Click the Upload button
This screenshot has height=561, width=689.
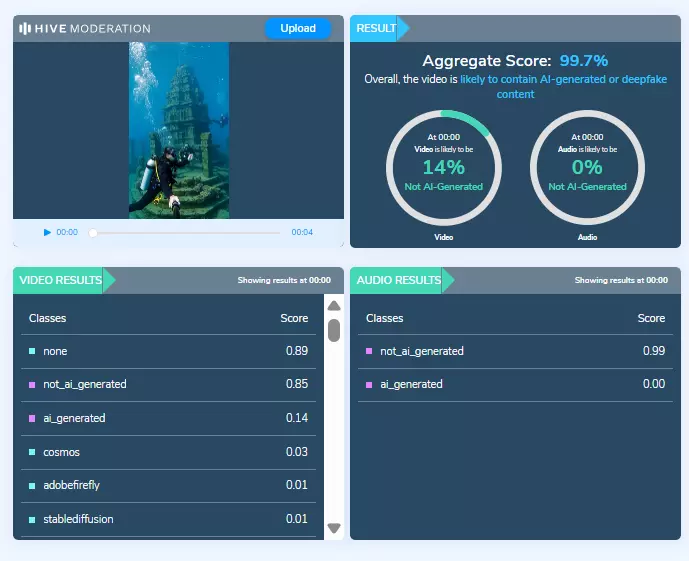click(298, 28)
